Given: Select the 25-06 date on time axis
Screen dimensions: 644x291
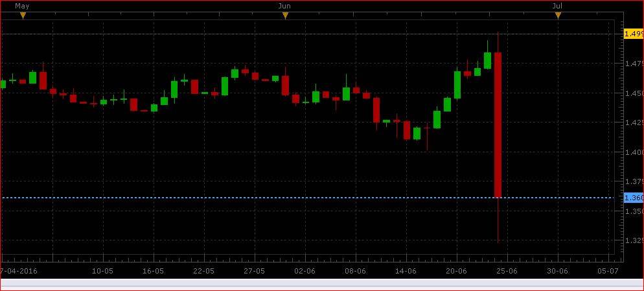Looking at the screenshot, I should click(506, 271).
